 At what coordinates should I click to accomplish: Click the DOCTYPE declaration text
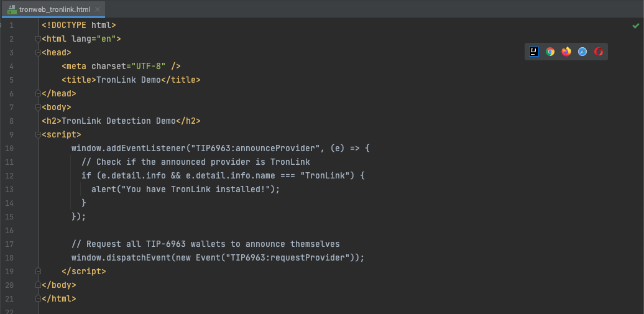pos(79,25)
